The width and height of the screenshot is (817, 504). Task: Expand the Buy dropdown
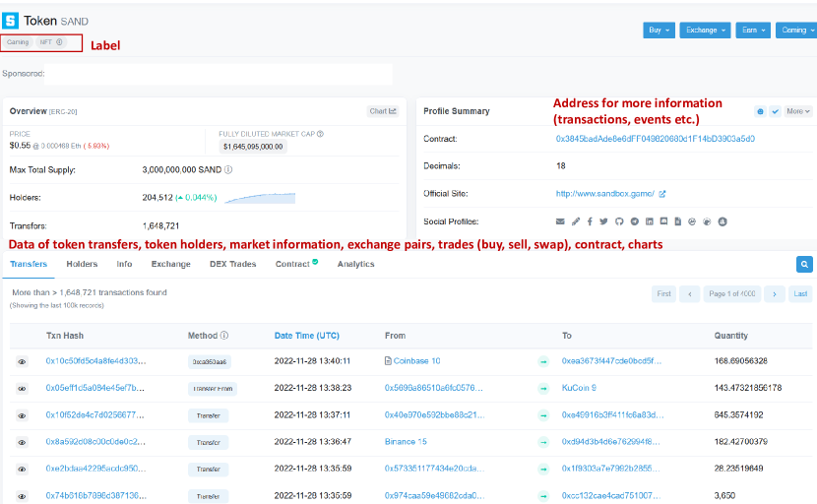659,31
